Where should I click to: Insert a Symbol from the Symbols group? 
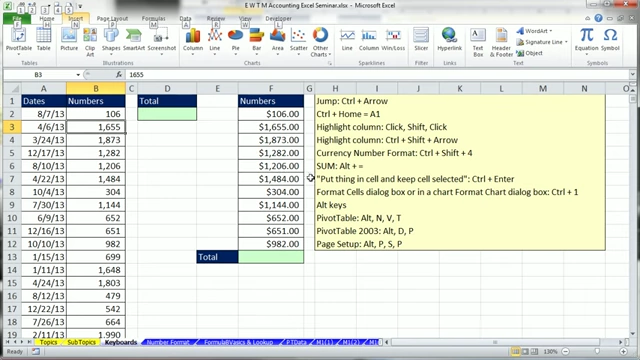pos(610,40)
